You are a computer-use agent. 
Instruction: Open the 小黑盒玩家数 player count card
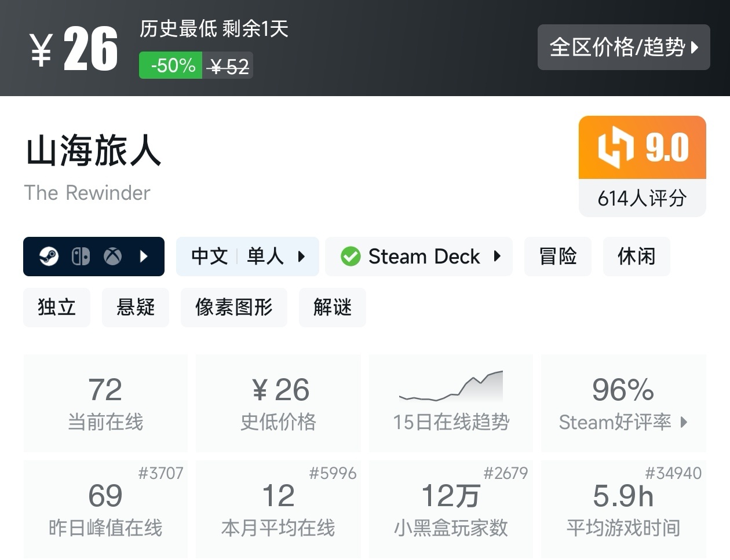click(451, 509)
